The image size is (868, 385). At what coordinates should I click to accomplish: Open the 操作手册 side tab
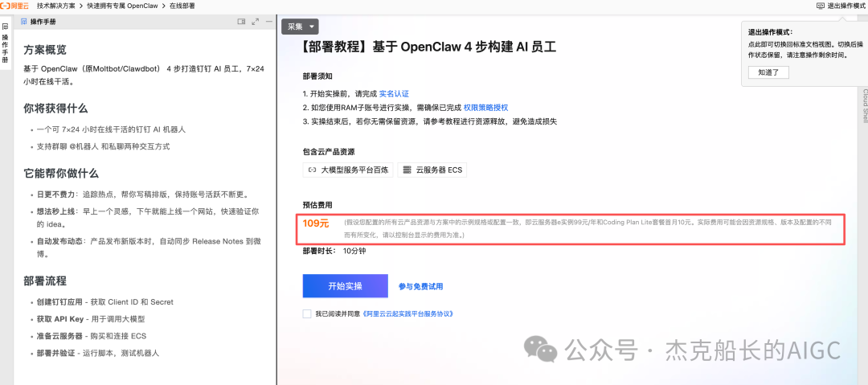[5, 43]
